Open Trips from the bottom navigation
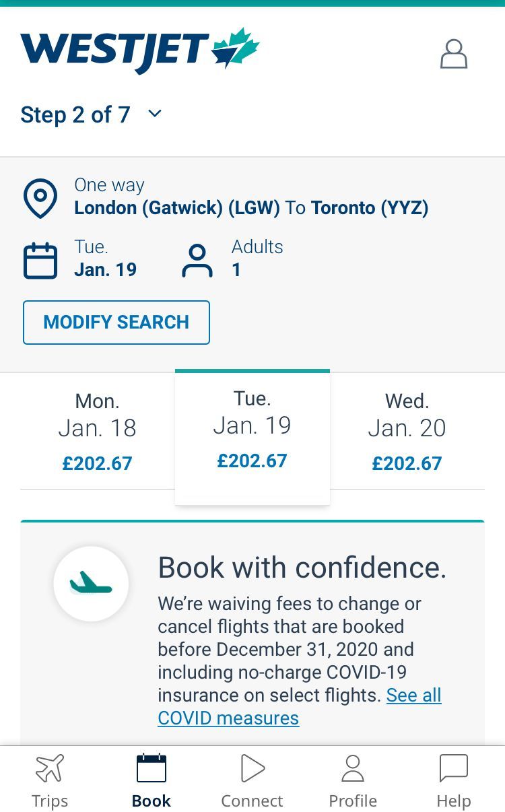Image resolution: width=505 pixels, height=812 pixels. pos(50,781)
